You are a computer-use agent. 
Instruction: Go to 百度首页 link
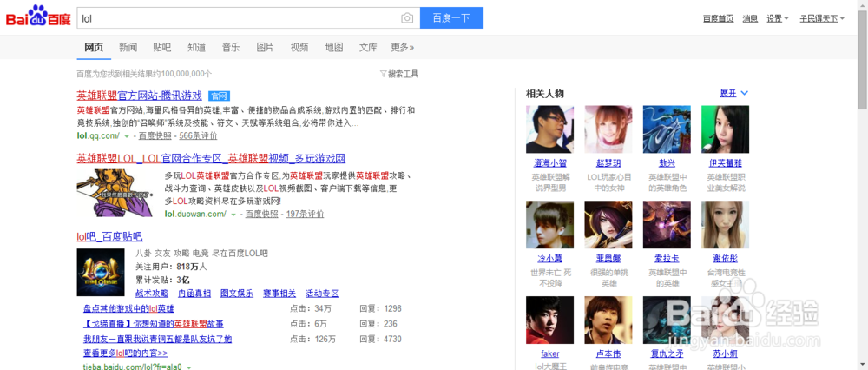tap(719, 18)
